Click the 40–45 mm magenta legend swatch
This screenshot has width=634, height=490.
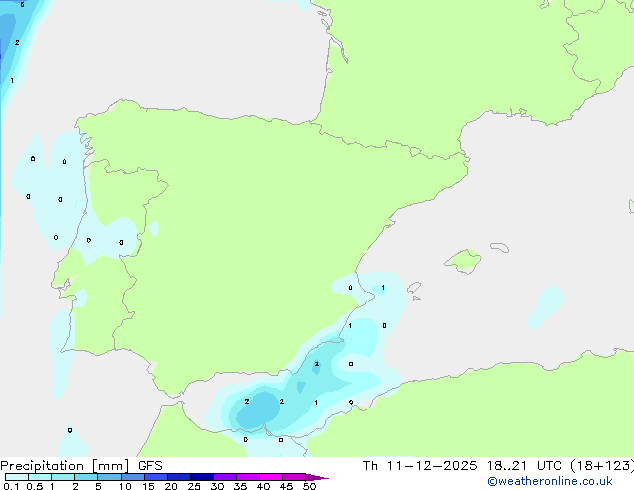point(271,477)
